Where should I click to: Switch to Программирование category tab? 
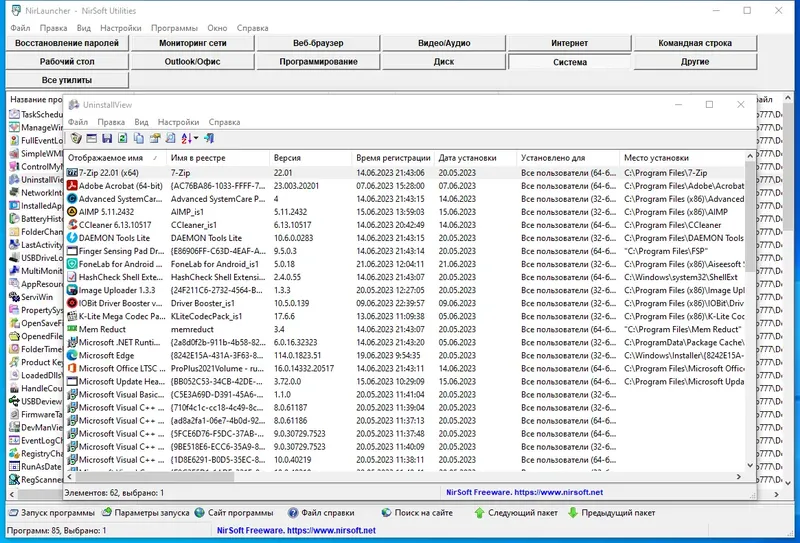[x=318, y=62]
